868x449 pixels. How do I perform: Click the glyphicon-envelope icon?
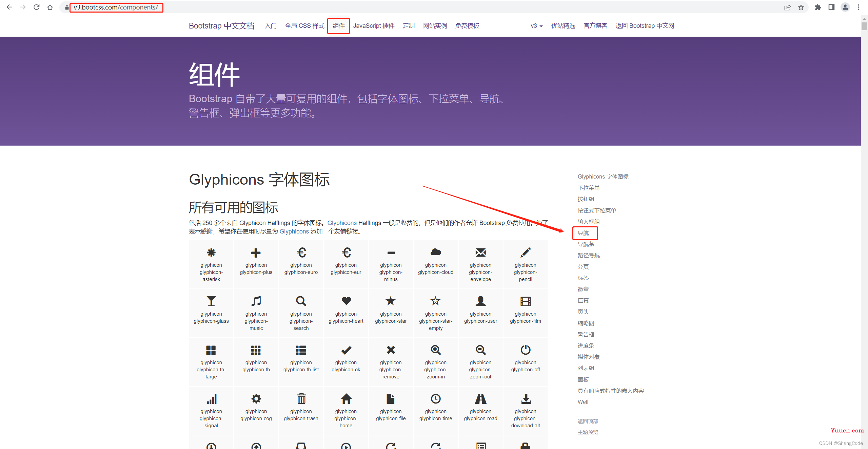pyautogui.click(x=481, y=252)
